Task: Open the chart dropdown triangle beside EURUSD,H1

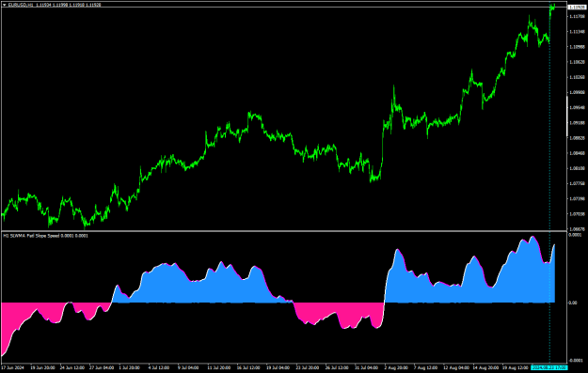Action: pos(5,5)
